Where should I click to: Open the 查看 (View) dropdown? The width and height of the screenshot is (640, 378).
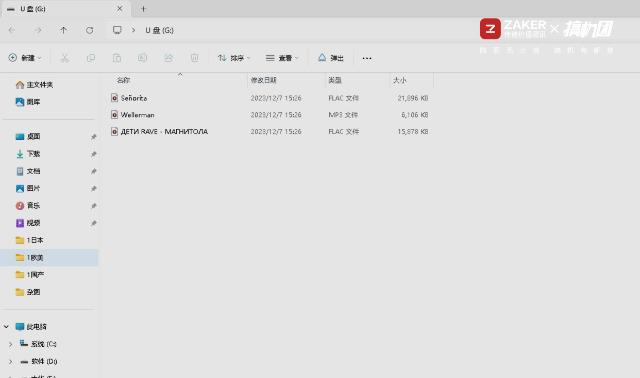[x=282, y=58]
